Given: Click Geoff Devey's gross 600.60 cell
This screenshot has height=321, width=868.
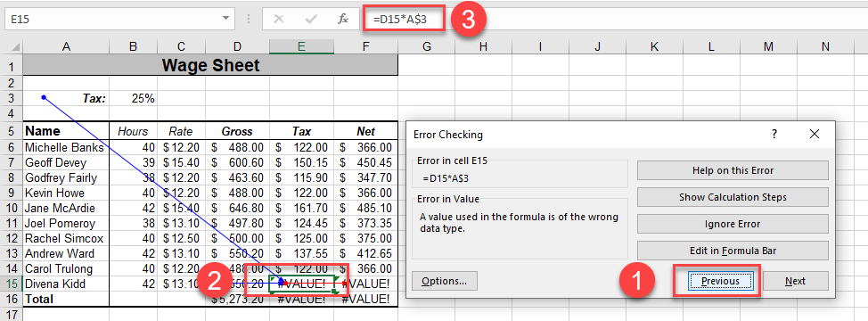Looking at the screenshot, I should [x=237, y=162].
